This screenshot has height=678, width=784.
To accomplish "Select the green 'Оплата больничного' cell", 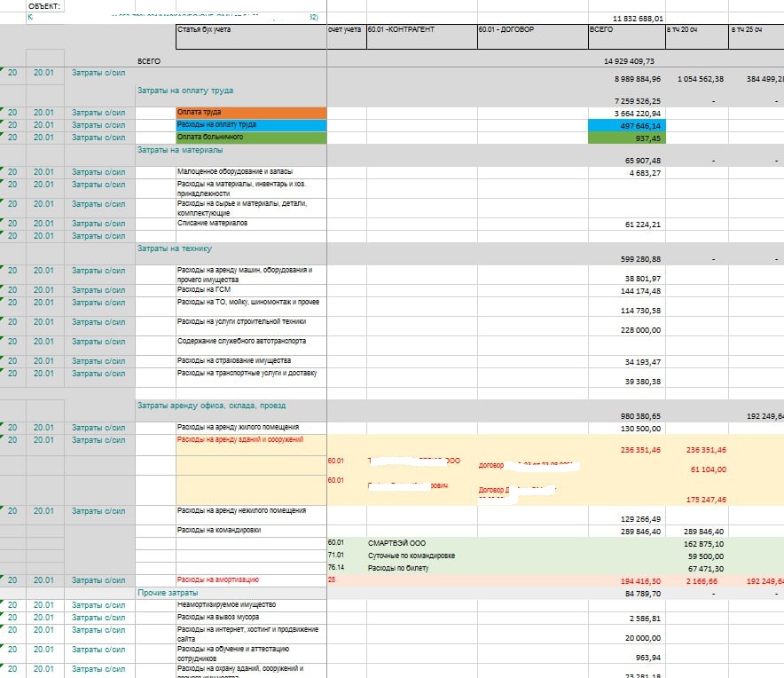I will (251, 138).
